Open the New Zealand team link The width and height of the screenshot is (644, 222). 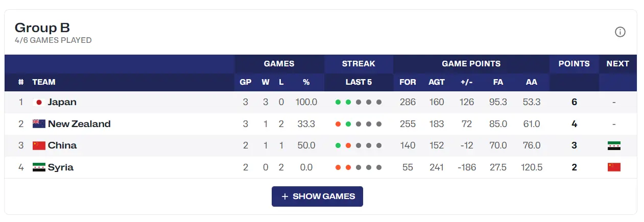[x=79, y=124]
